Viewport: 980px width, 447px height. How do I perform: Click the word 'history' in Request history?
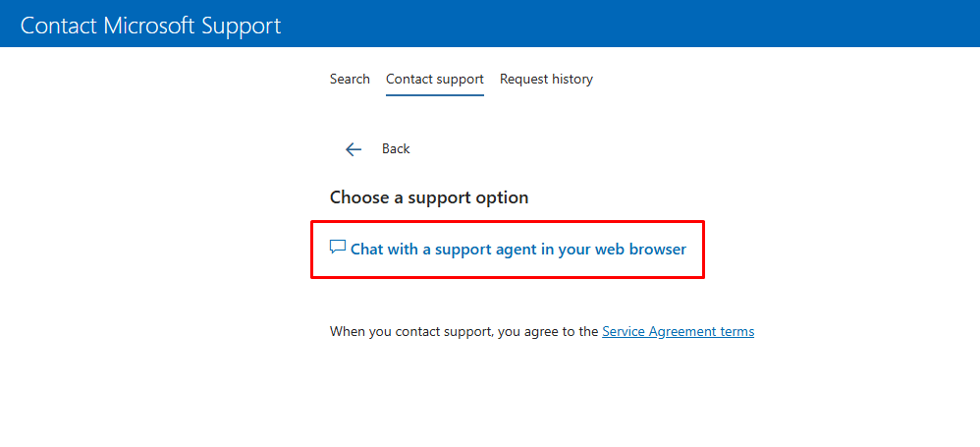pos(570,80)
